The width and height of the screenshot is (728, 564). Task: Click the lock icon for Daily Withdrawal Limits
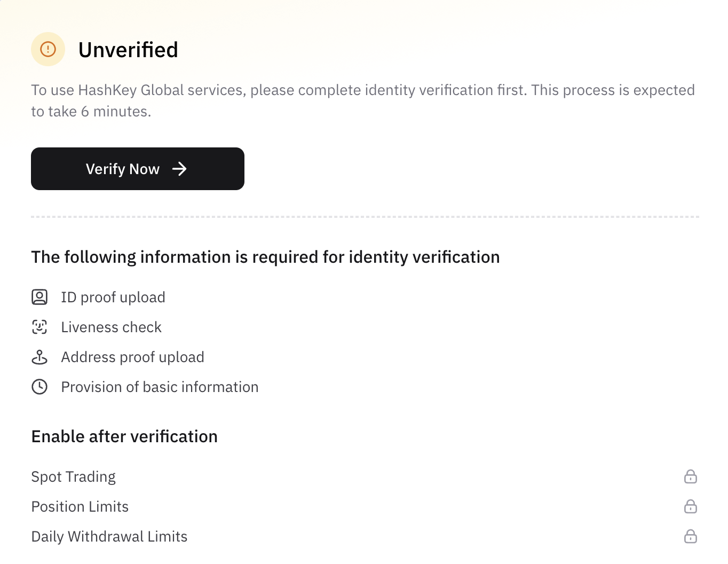(691, 536)
